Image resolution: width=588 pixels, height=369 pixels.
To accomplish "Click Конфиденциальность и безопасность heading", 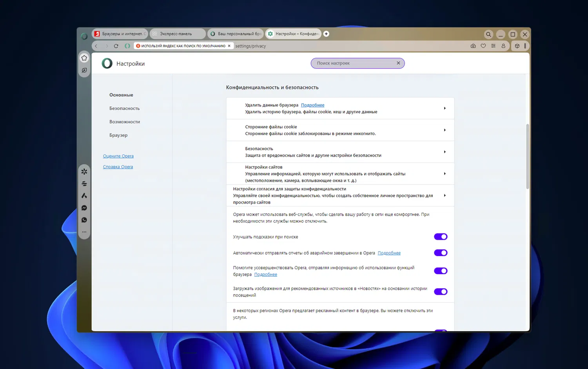I will point(272,87).
